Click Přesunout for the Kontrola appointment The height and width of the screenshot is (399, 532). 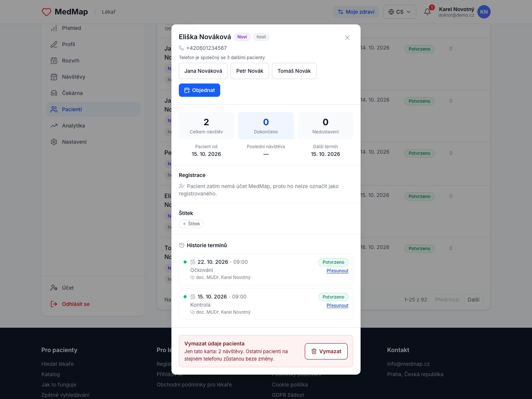337,306
